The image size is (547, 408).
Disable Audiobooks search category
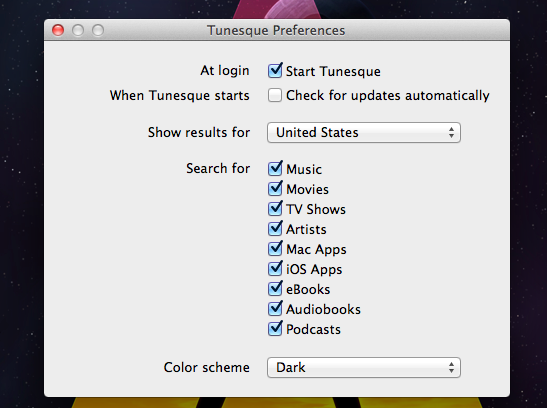[275, 309]
